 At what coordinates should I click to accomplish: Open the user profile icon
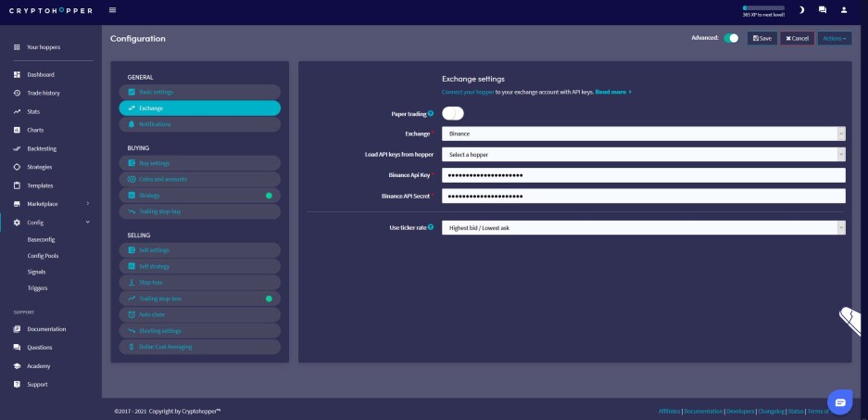(x=844, y=10)
